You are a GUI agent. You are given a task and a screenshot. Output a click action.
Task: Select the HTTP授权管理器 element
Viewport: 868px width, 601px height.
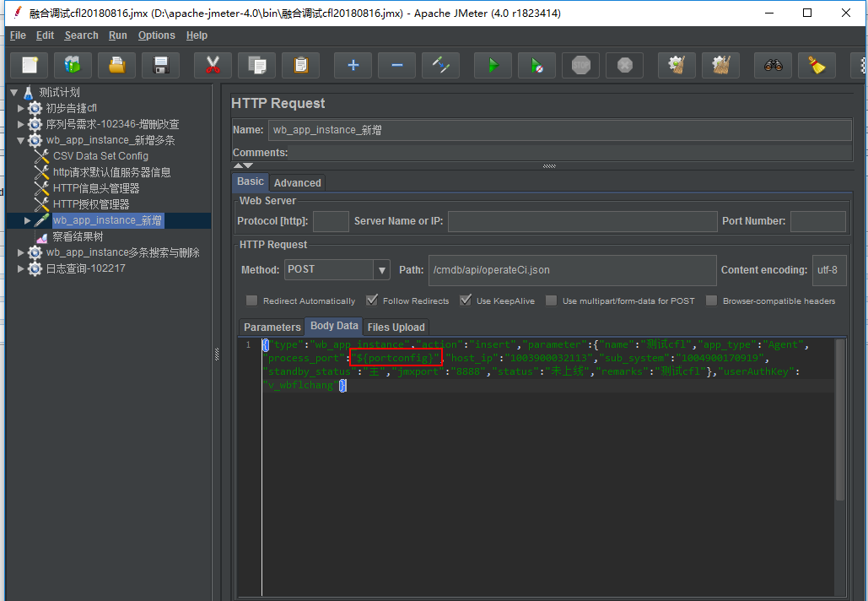pyautogui.click(x=91, y=204)
